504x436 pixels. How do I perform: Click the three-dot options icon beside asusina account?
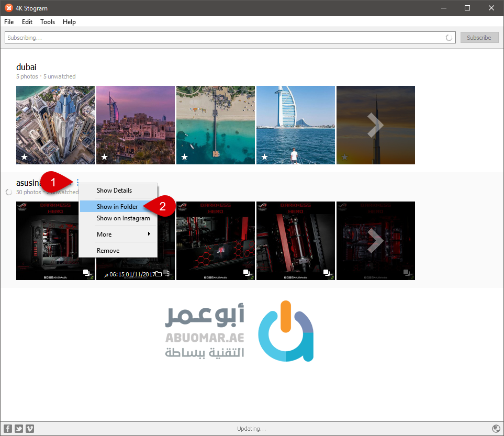(x=78, y=183)
